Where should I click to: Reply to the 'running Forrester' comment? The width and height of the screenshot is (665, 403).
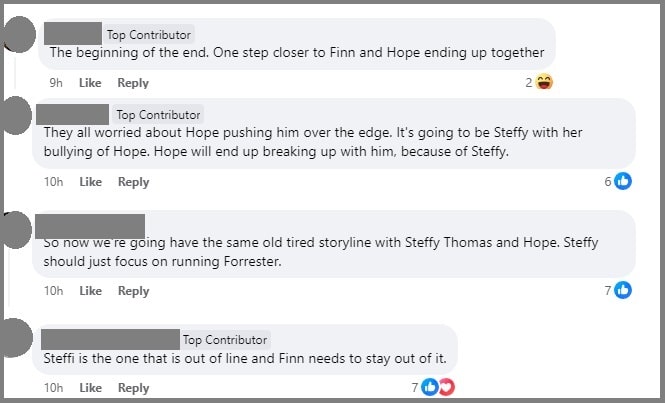(x=133, y=291)
